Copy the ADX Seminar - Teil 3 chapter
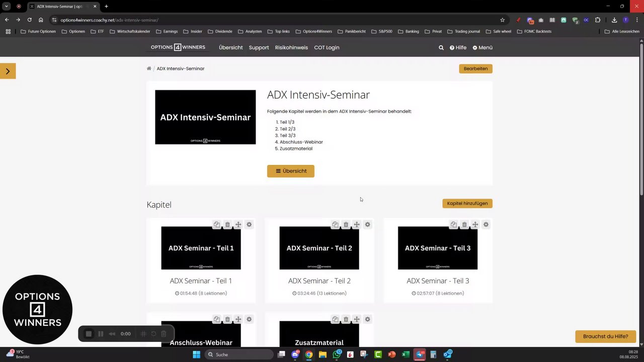The height and width of the screenshot is (362, 644). [x=453, y=225]
